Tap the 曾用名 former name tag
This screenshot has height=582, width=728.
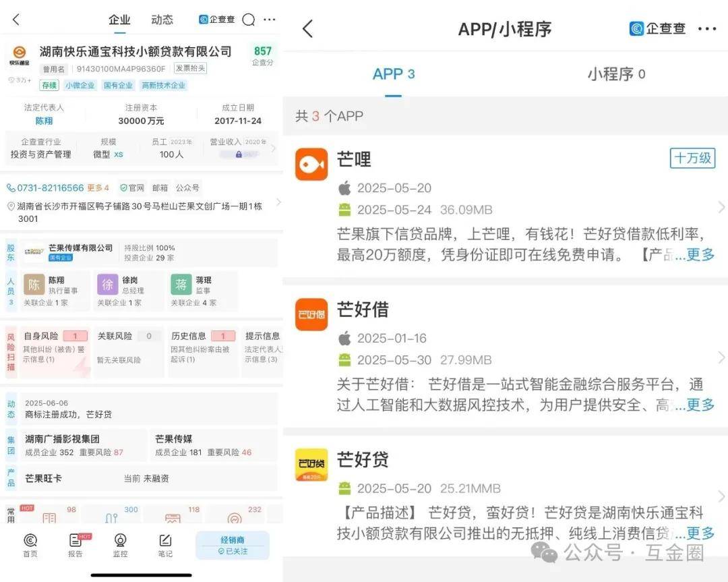[54, 69]
